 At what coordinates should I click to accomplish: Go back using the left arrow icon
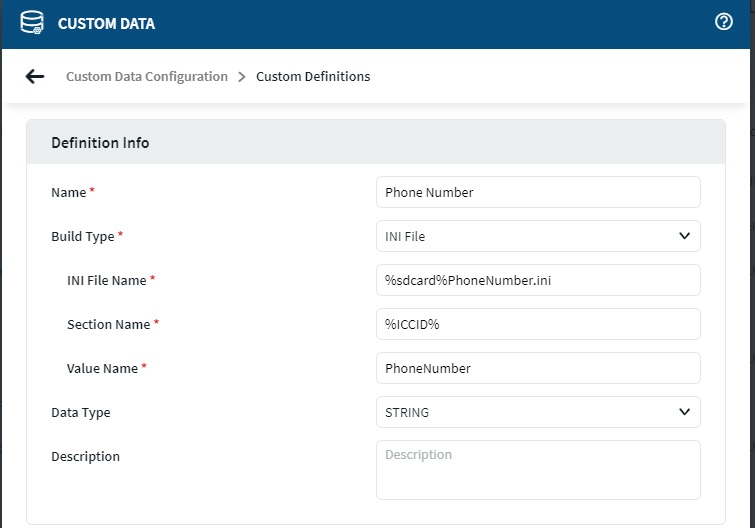pyautogui.click(x=35, y=76)
